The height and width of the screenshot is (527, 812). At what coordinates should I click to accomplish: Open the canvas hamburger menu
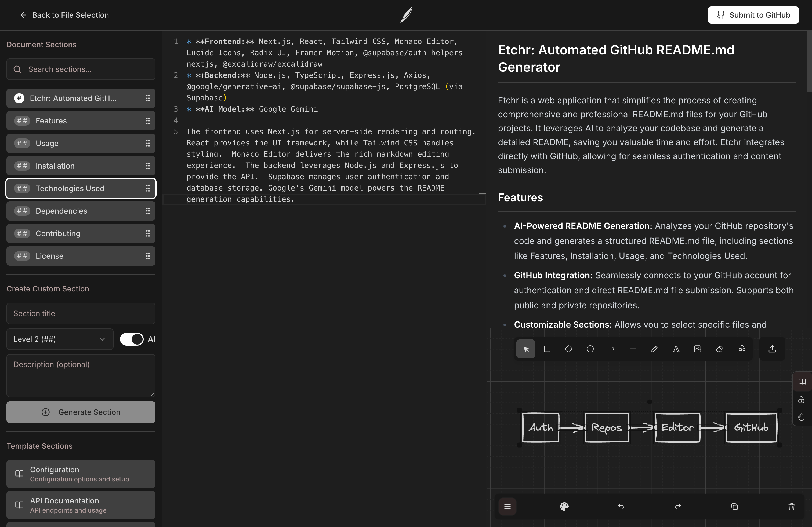pyautogui.click(x=507, y=507)
